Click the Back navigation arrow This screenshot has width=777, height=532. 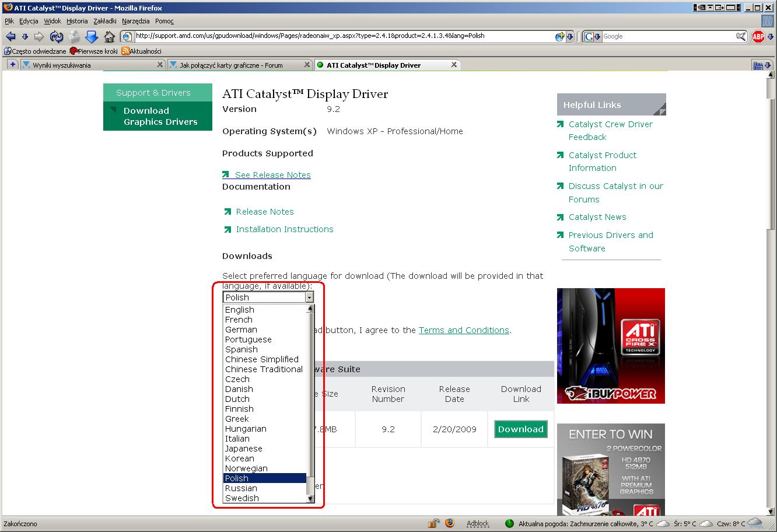[10, 37]
